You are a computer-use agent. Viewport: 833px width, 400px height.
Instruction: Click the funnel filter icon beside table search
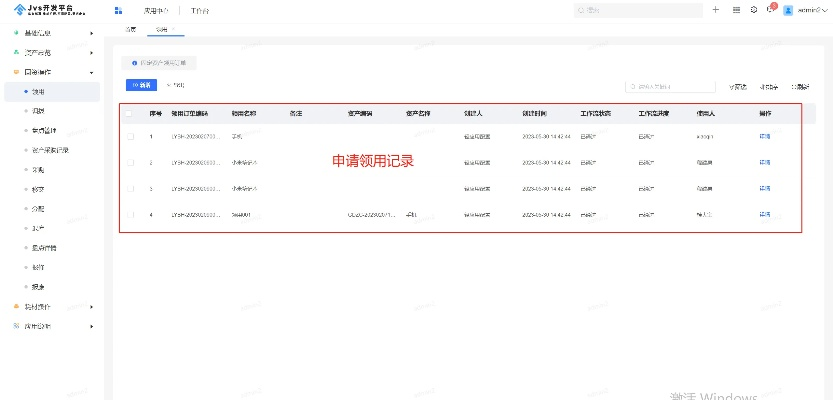(x=732, y=87)
